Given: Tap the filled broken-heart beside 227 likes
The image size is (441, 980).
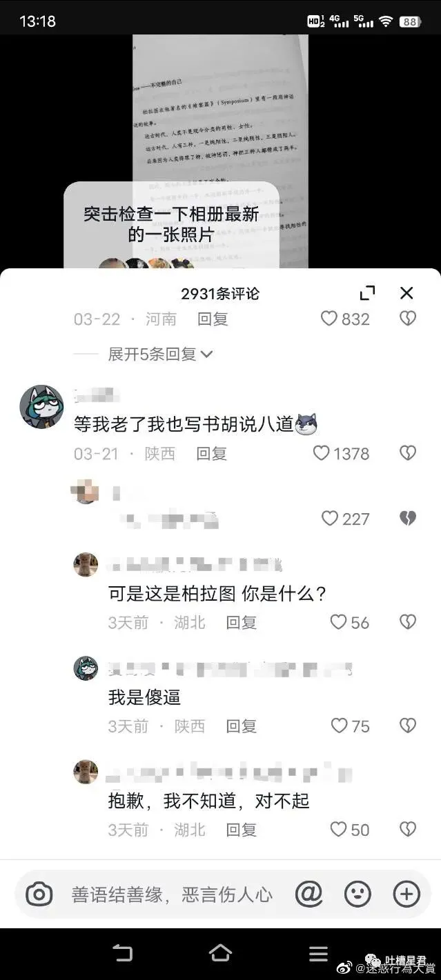Looking at the screenshot, I should [408, 519].
